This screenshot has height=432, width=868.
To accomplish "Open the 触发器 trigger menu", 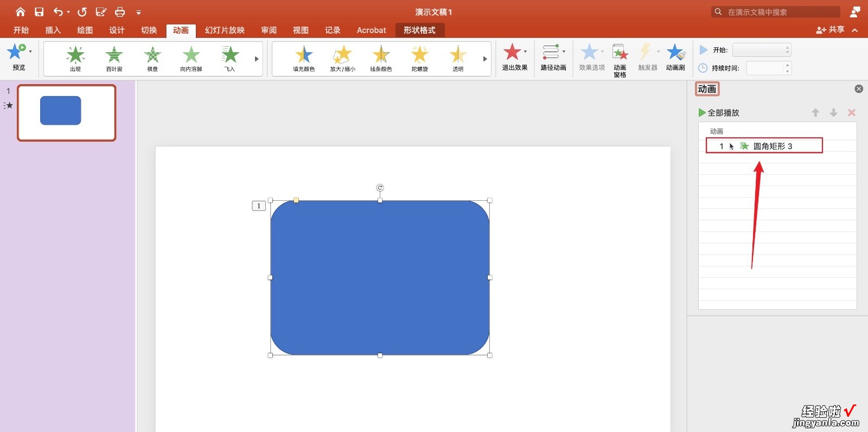I will 648,58.
